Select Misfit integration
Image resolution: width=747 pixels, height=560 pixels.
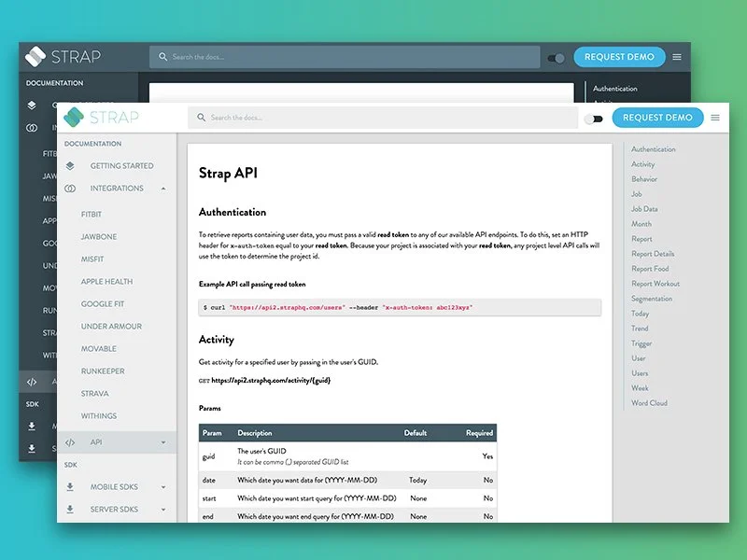(92, 259)
